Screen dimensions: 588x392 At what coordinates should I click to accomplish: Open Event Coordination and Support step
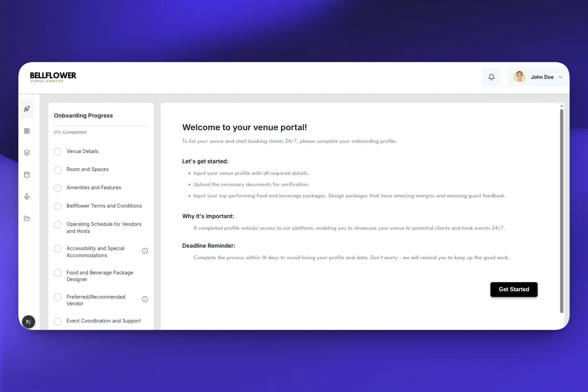(104, 321)
